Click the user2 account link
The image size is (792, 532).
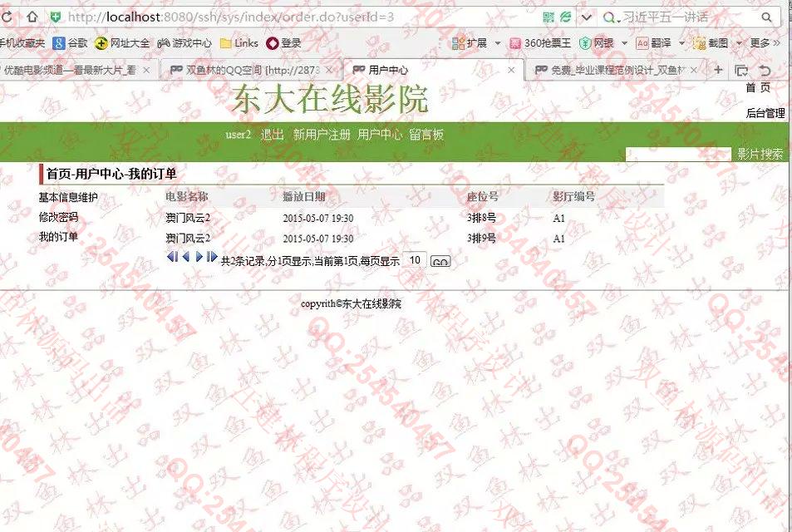coord(238,135)
